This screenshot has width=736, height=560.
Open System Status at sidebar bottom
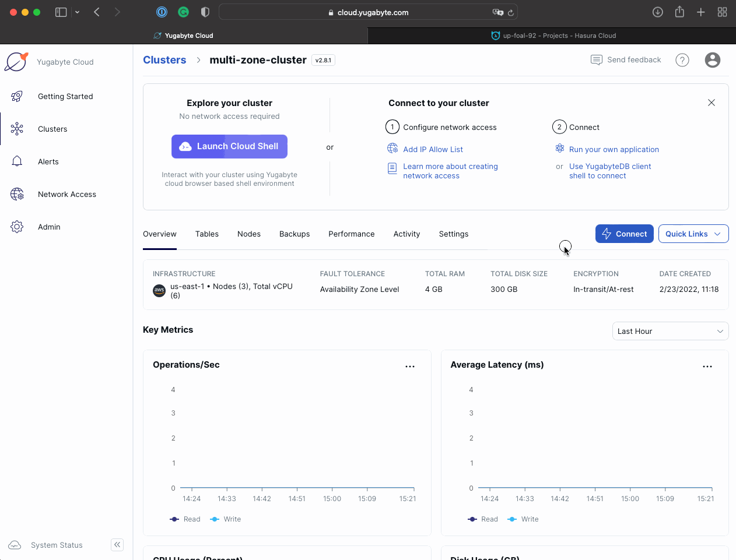[56, 545]
